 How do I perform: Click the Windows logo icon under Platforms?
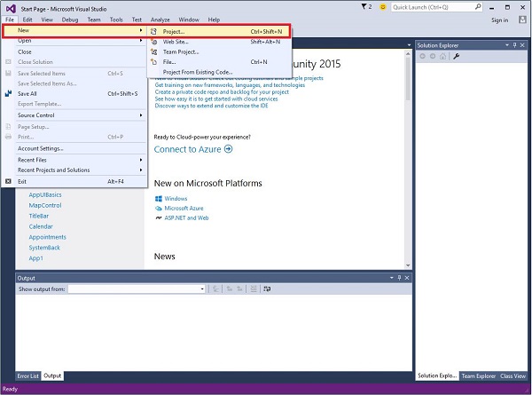pyautogui.click(x=159, y=198)
